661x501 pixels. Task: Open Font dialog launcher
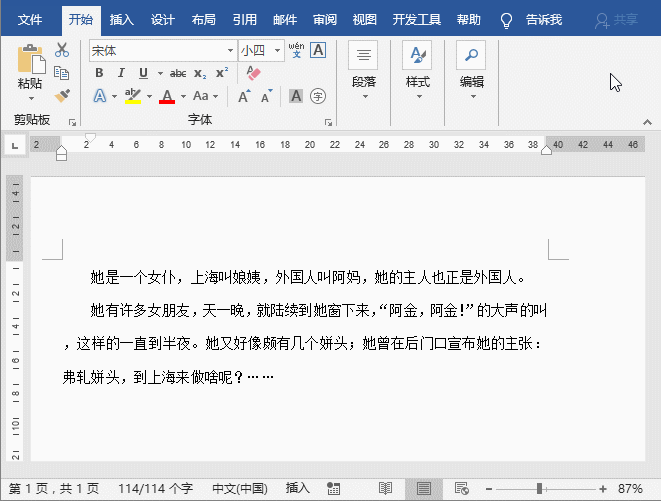328,122
